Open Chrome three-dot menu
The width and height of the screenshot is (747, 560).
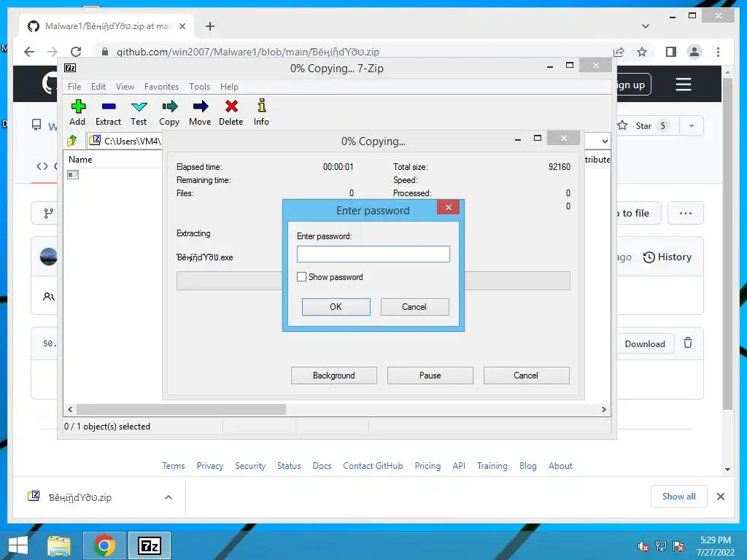tap(718, 52)
